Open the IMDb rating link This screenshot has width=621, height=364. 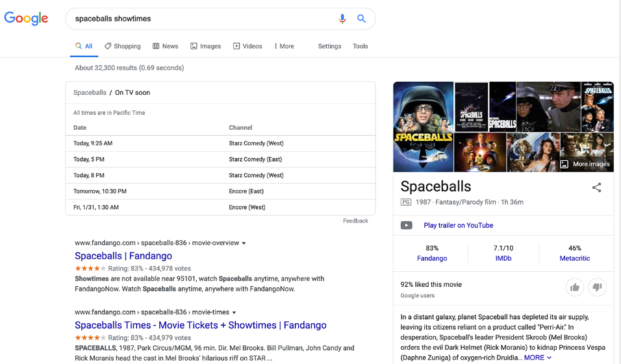coord(503,258)
